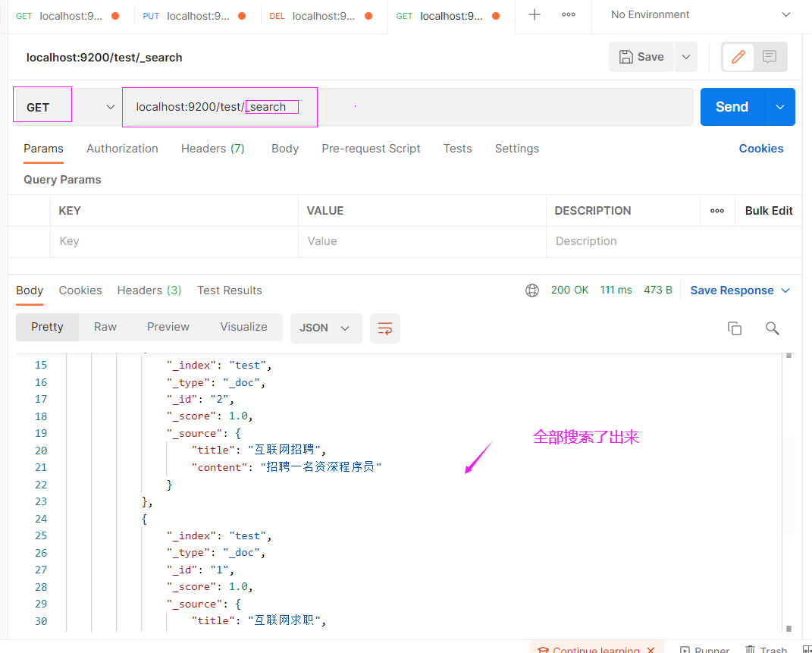812x653 pixels.
Task: Click the 200 OK status text
Action: tap(569, 290)
